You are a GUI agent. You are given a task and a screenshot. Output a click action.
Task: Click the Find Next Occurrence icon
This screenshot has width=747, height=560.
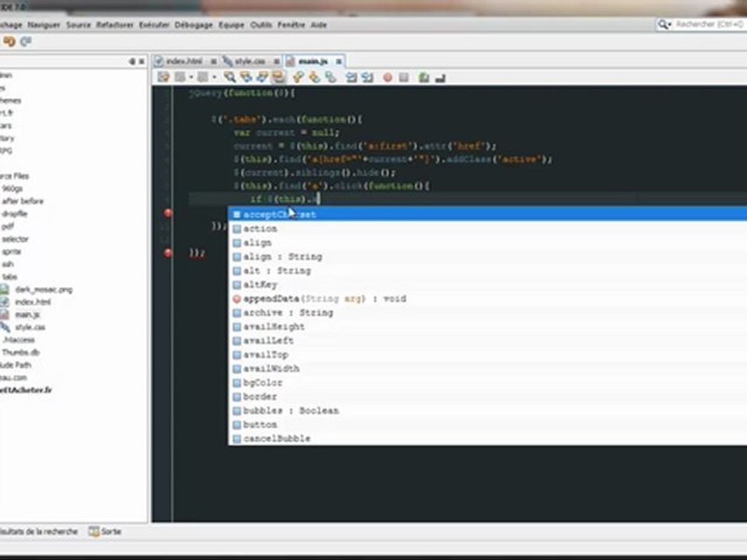click(x=262, y=77)
